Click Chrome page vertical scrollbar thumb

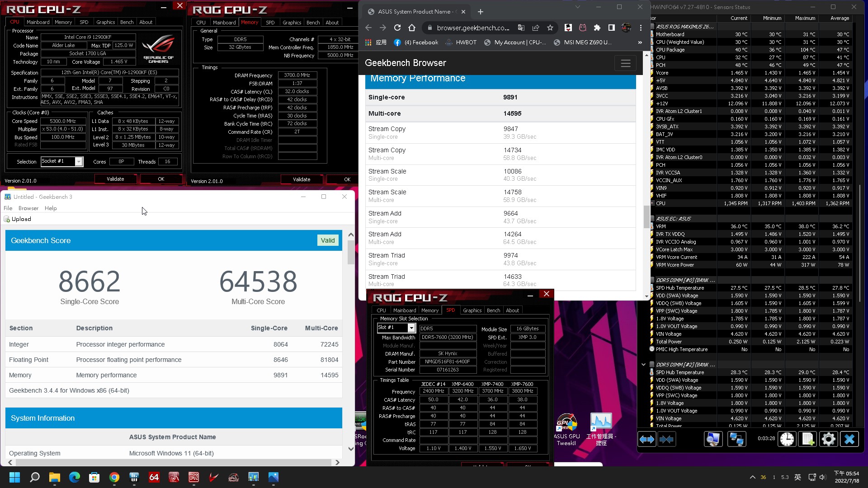(x=646, y=217)
